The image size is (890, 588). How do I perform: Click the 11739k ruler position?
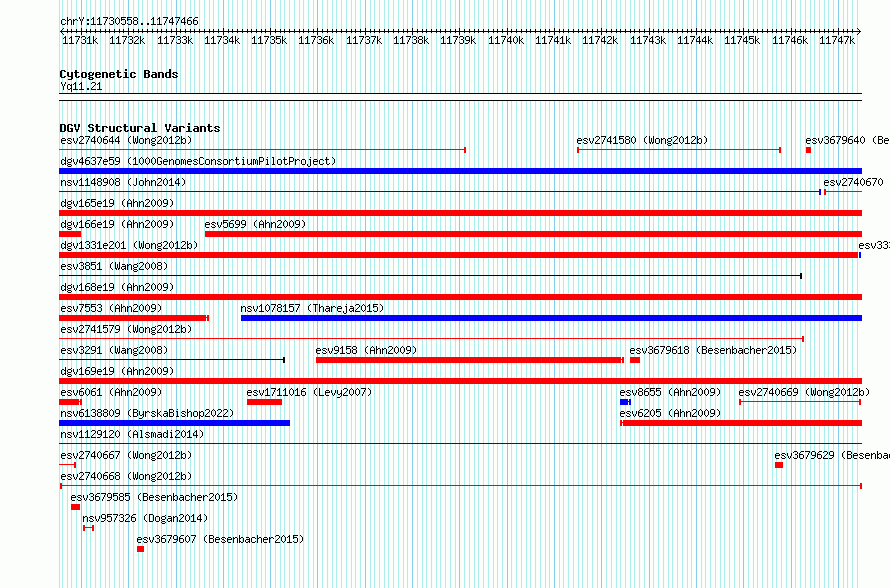click(458, 40)
